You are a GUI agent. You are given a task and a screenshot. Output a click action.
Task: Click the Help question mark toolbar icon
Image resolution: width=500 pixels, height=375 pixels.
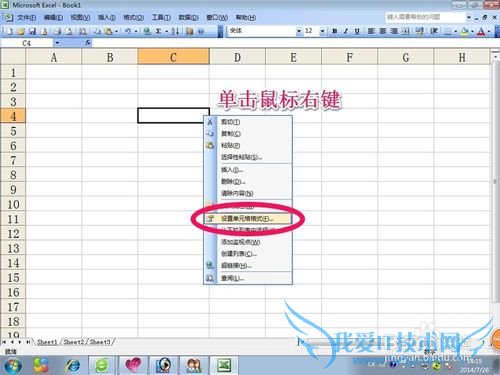pos(201,31)
